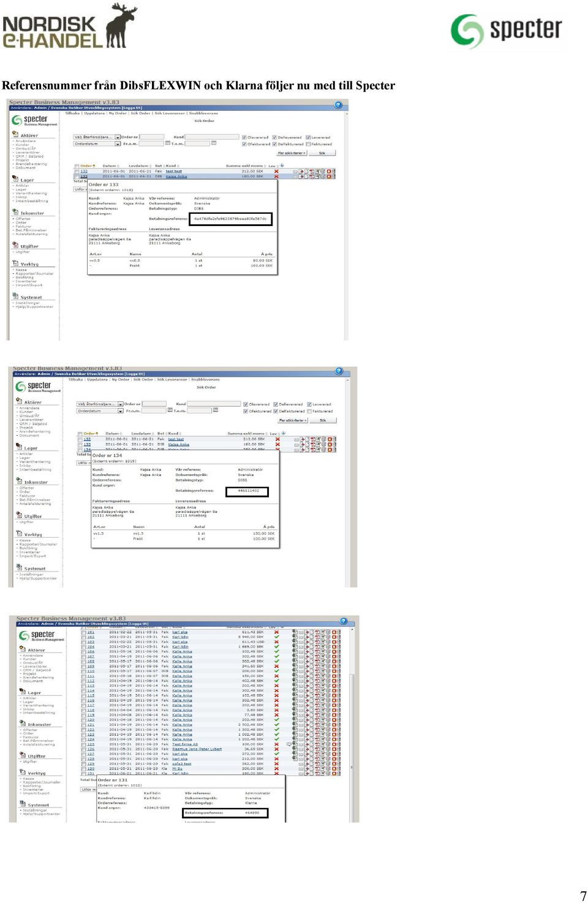
Task: Click Systemet section icon, Order 133 screenshot
Action: [x=15, y=297]
